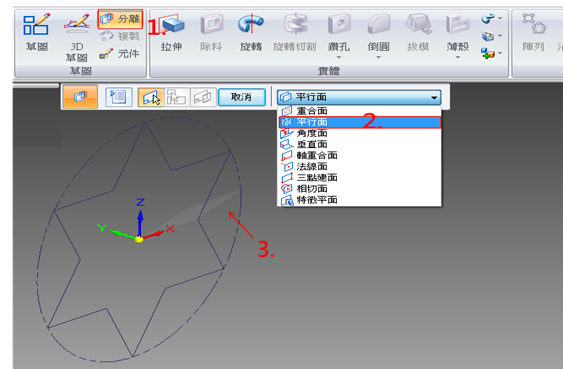Toggle the 分離 detach button
The height and width of the screenshot is (369, 563).
pos(120,19)
